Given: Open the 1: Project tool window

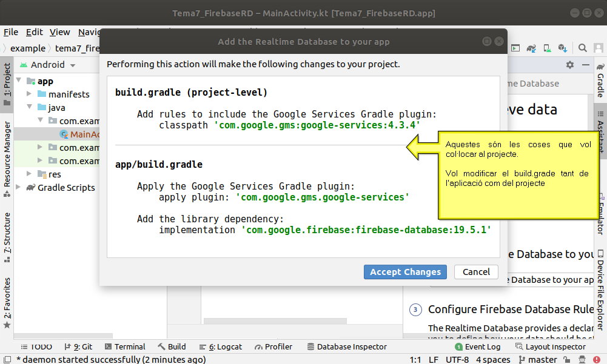Looking at the screenshot, I should [x=7, y=84].
